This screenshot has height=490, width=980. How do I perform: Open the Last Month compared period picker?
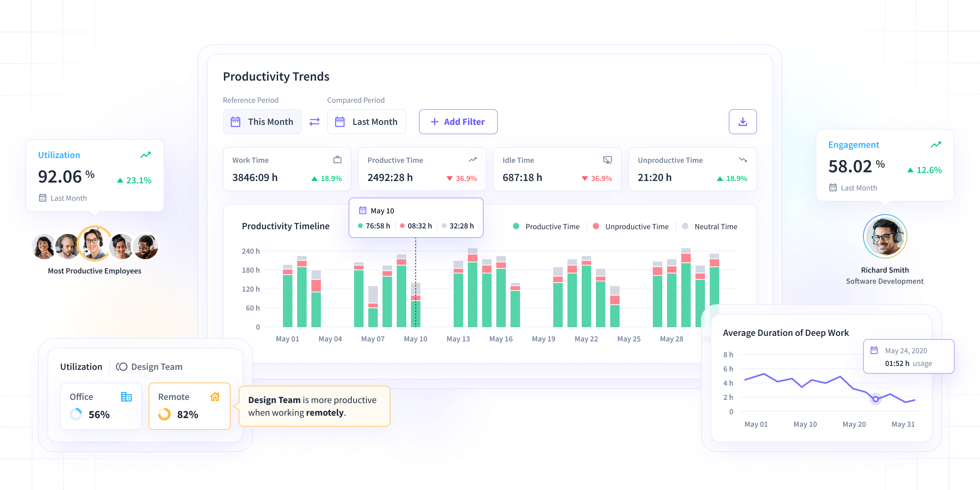tap(367, 122)
